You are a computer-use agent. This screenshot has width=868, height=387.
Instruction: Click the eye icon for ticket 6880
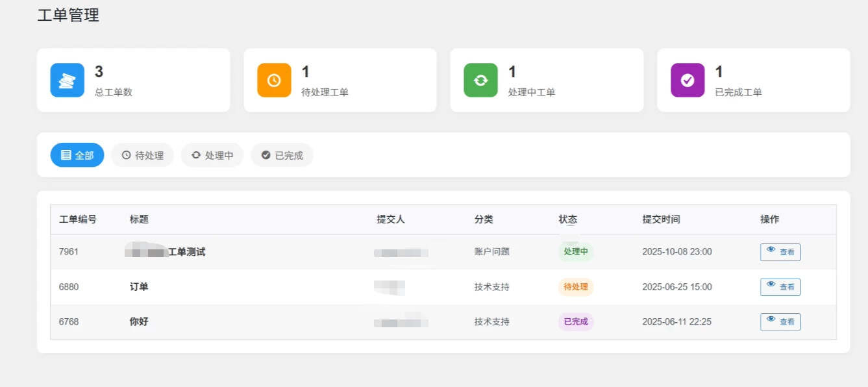click(771, 285)
